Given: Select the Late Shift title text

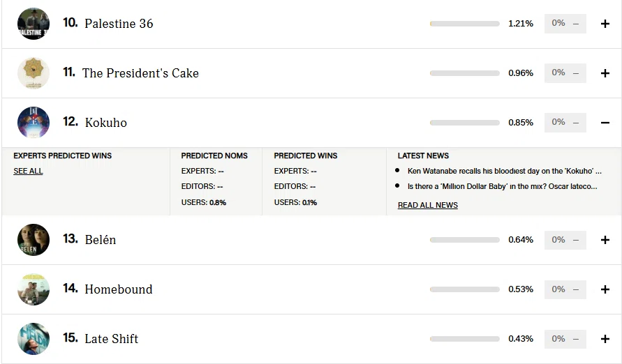Looking at the screenshot, I should pyautogui.click(x=112, y=339).
